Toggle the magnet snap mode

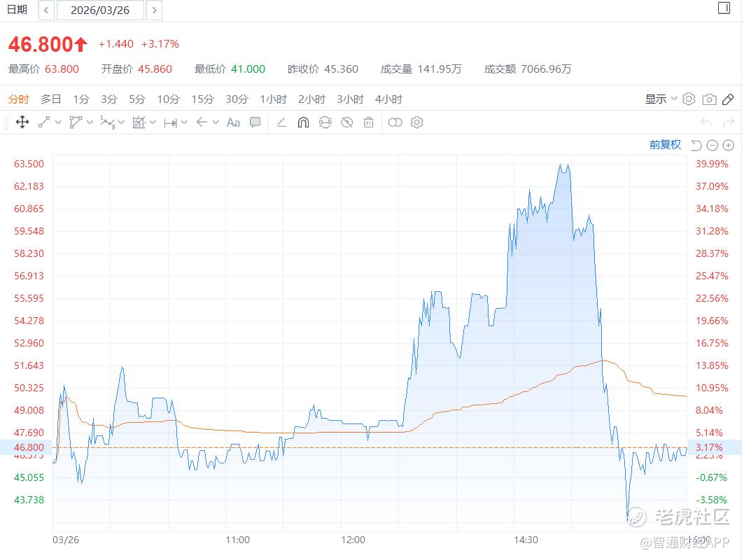coord(303,122)
